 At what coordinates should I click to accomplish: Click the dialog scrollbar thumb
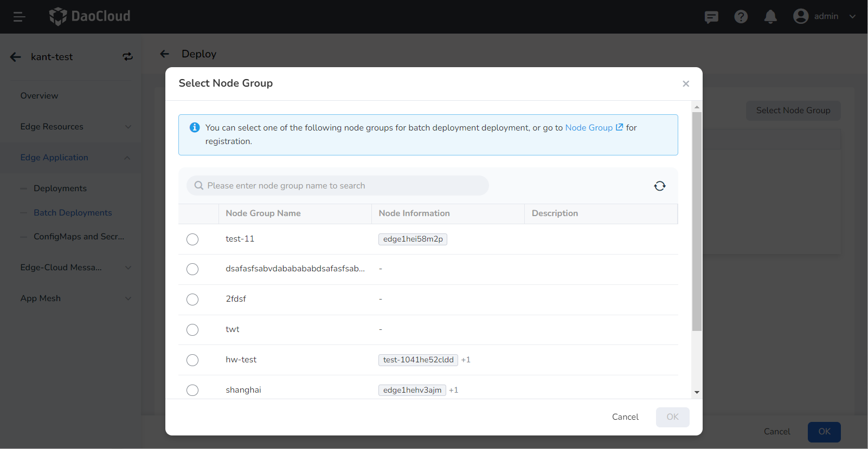coord(697,221)
